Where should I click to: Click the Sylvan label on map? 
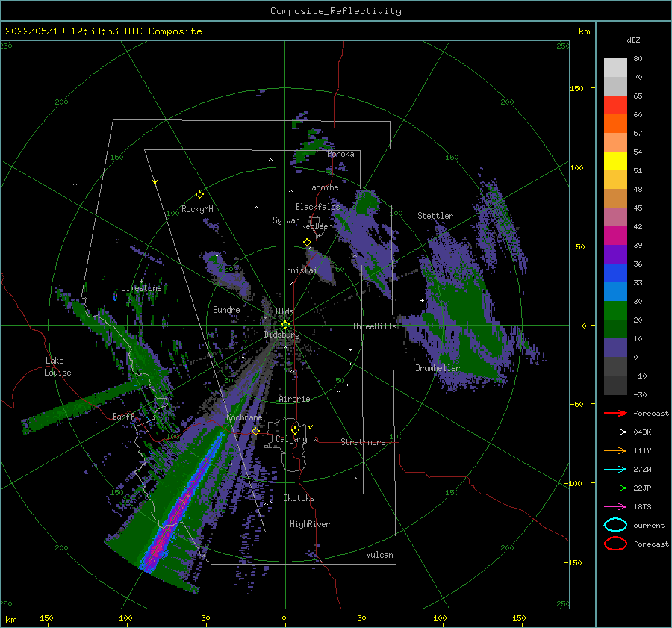(286, 220)
